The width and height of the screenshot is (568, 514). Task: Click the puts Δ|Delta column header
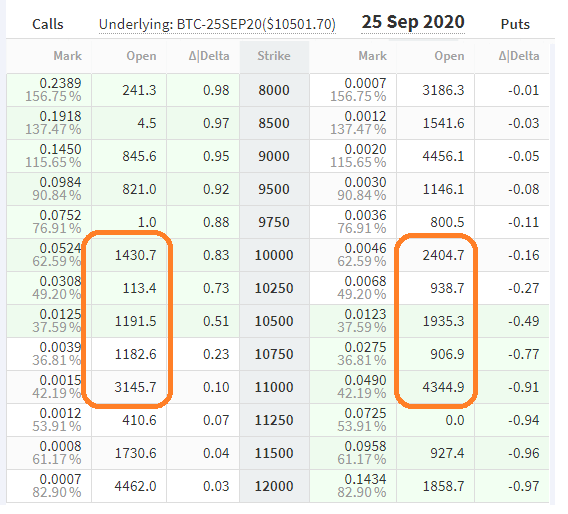(x=519, y=56)
